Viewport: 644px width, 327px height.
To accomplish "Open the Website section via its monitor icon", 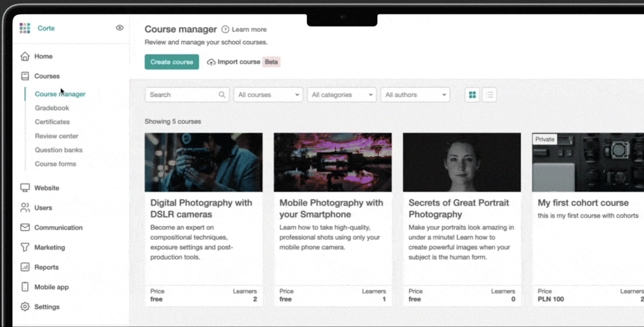I will pyautogui.click(x=25, y=188).
